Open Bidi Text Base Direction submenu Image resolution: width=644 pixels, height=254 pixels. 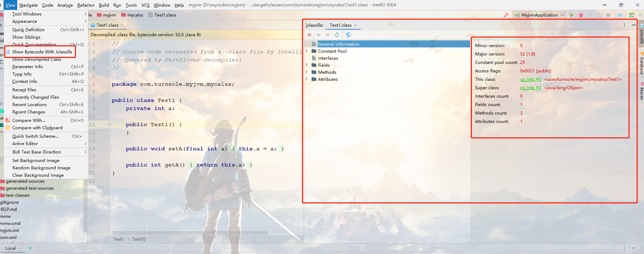pos(46,152)
